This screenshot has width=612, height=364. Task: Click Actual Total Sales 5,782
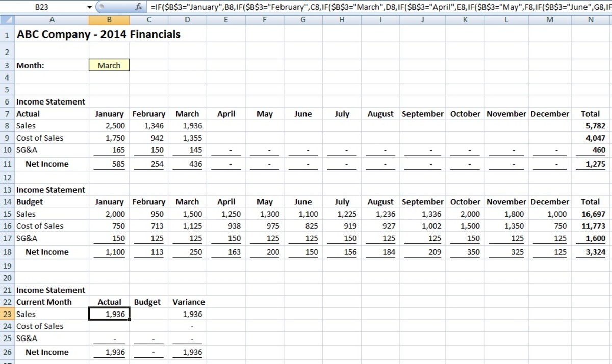[x=596, y=125]
